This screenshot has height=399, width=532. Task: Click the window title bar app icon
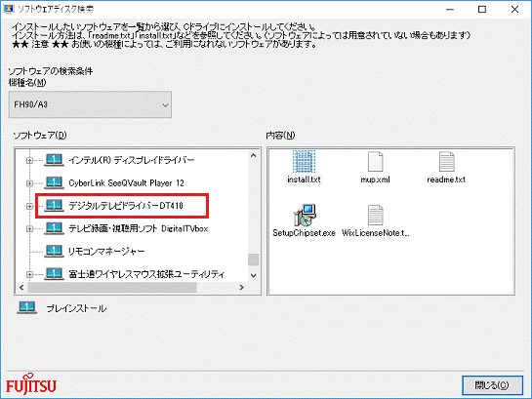click(8, 9)
